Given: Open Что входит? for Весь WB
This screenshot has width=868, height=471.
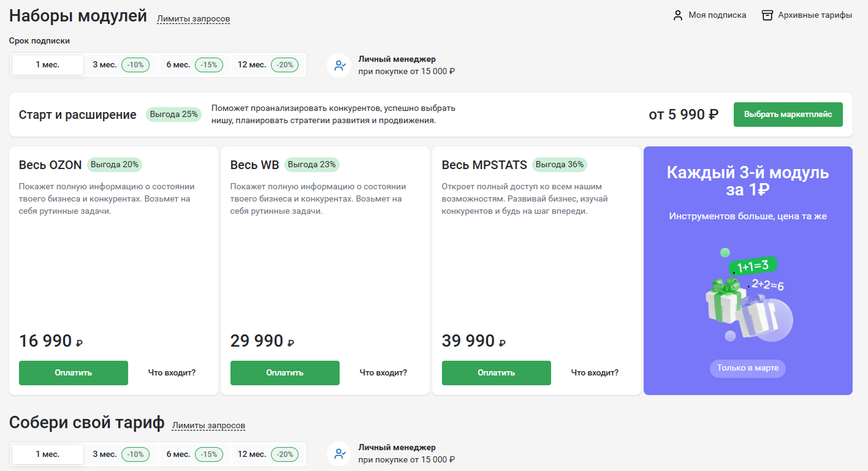Looking at the screenshot, I should click(383, 372).
